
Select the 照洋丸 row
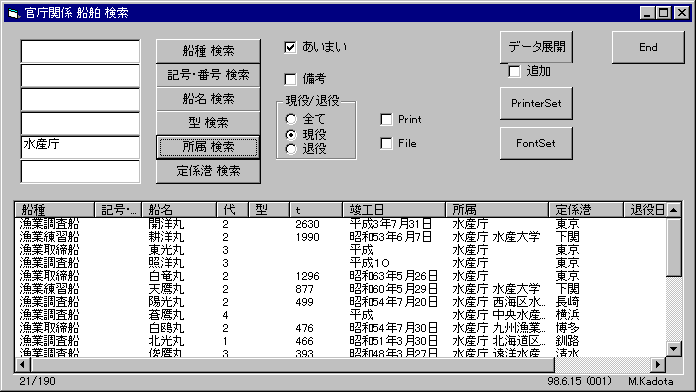pos(340,263)
